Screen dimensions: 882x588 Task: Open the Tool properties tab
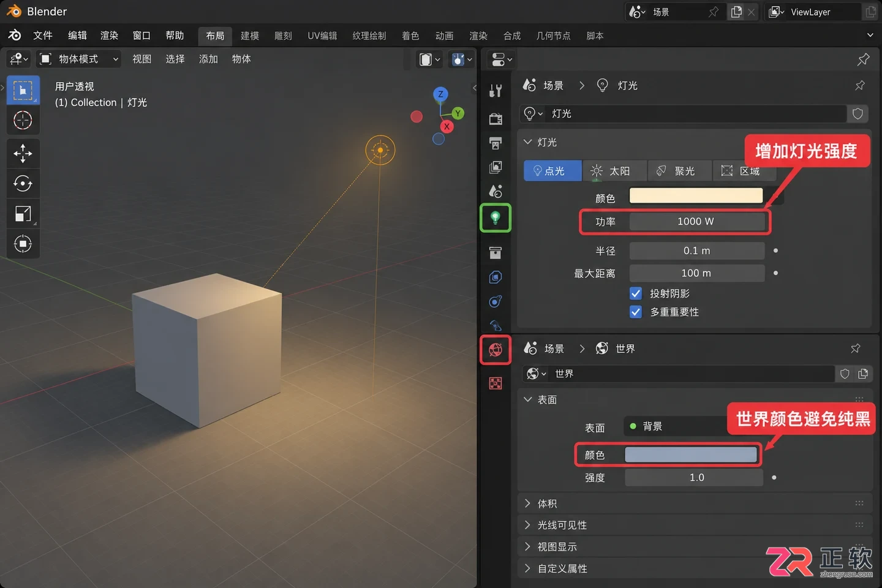496,91
